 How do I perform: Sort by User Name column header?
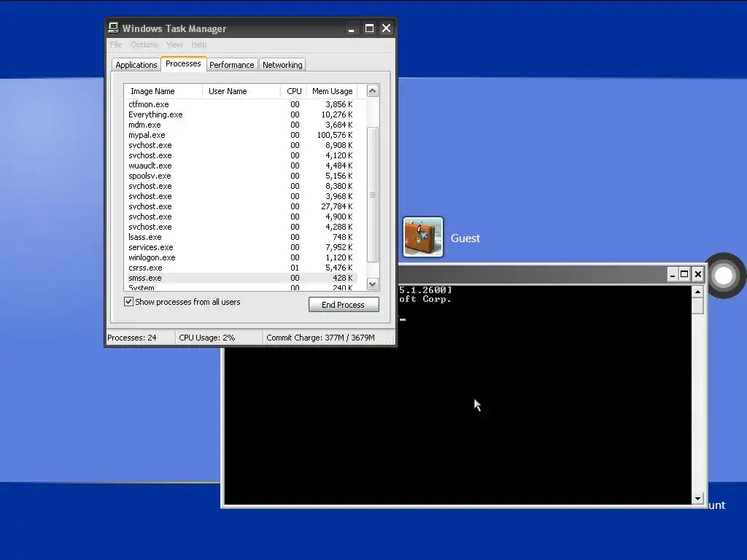coord(241,91)
